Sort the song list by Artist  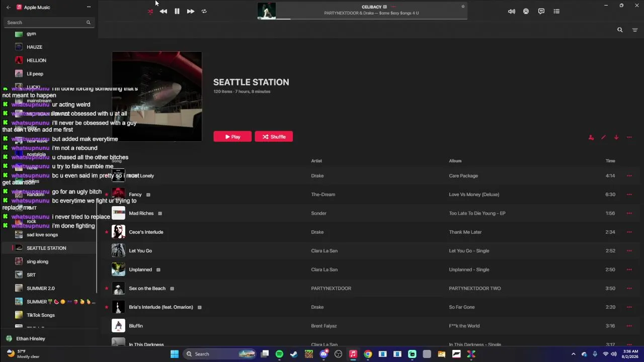tap(316, 161)
